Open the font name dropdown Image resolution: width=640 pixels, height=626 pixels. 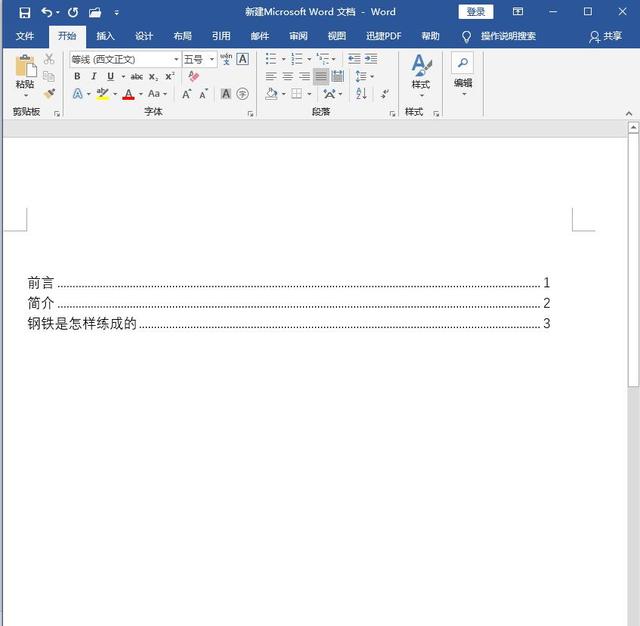point(176,60)
